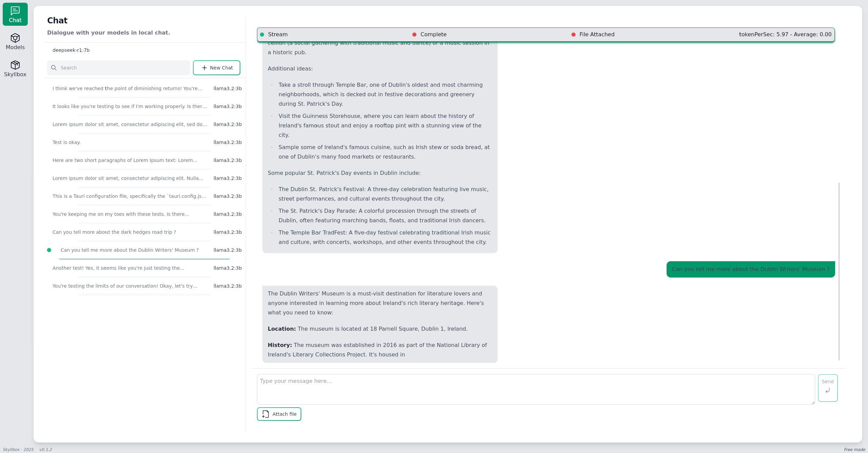This screenshot has width=868, height=453.
Task: Select the Chat speech-bubble icon in the sidebar
Action: pyautogui.click(x=15, y=11)
